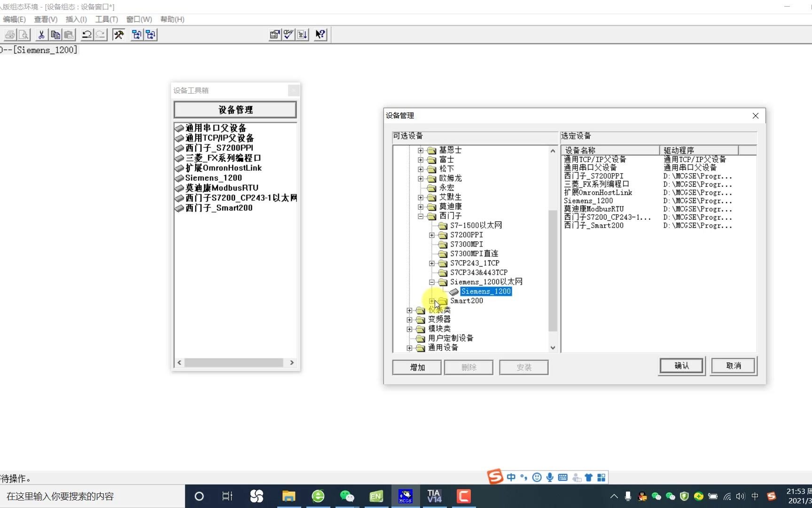Click the Copy toolbar icon
Screen dimensions: 812x508
(55, 34)
